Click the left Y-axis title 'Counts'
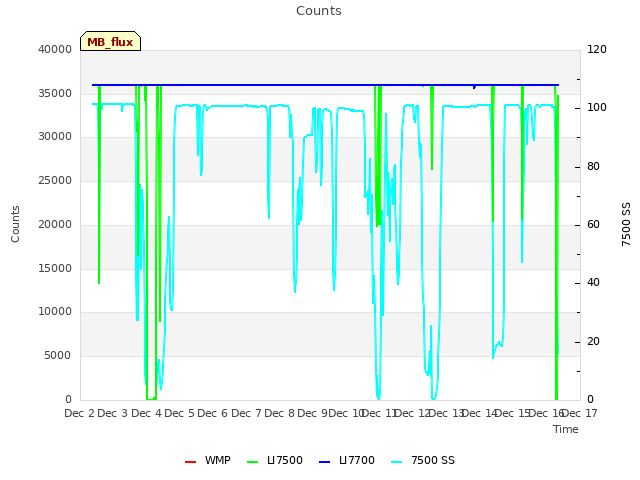Screen dimensions: 640x480 pyautogui.click(x=15, y=224)
